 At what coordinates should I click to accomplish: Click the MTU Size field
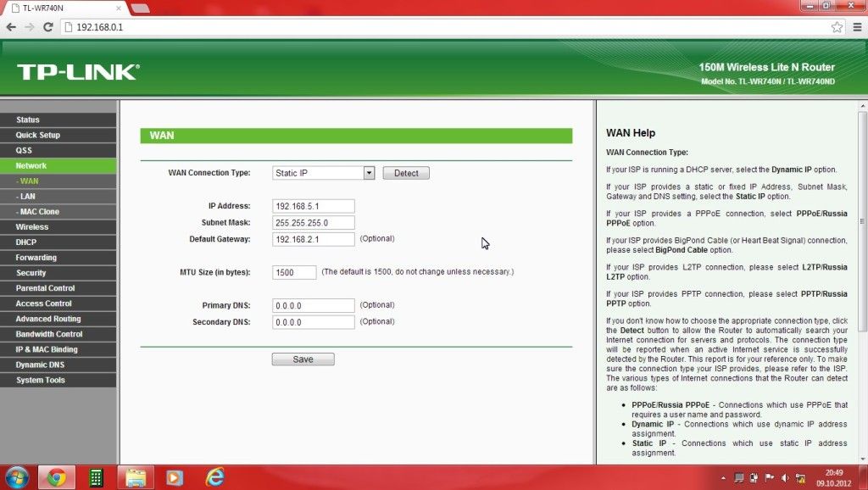point(294,272)
